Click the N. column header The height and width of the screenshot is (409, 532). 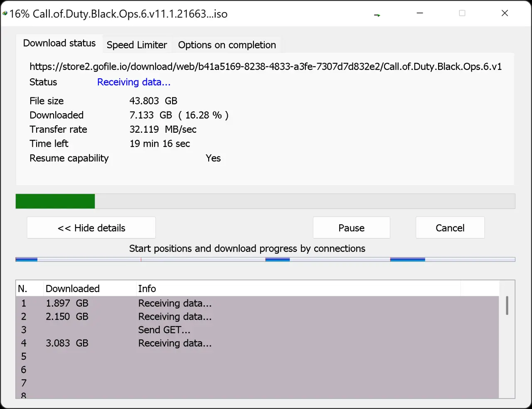[x=30, y=288]
